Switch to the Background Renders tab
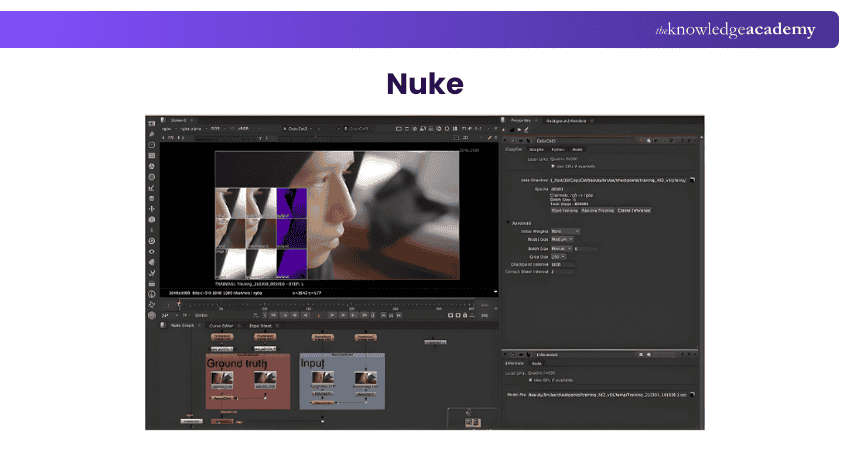 pyautogui.click(x=566, y=121)
